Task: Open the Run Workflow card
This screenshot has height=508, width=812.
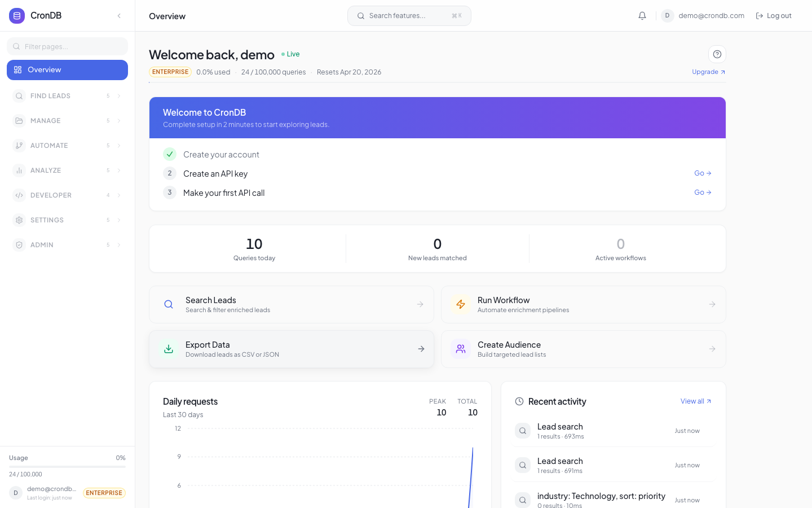Action: (584, 304)
